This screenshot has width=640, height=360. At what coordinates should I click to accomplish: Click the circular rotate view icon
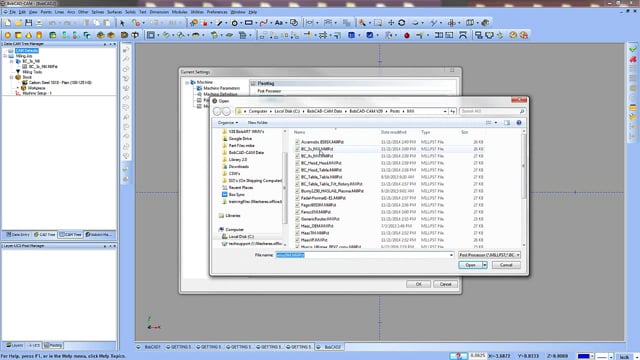pos(402,23)
